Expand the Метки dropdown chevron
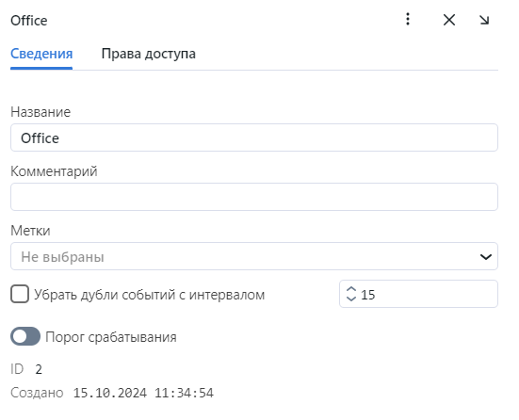Viewport: 519px width, 420px height. coord(486,256)
